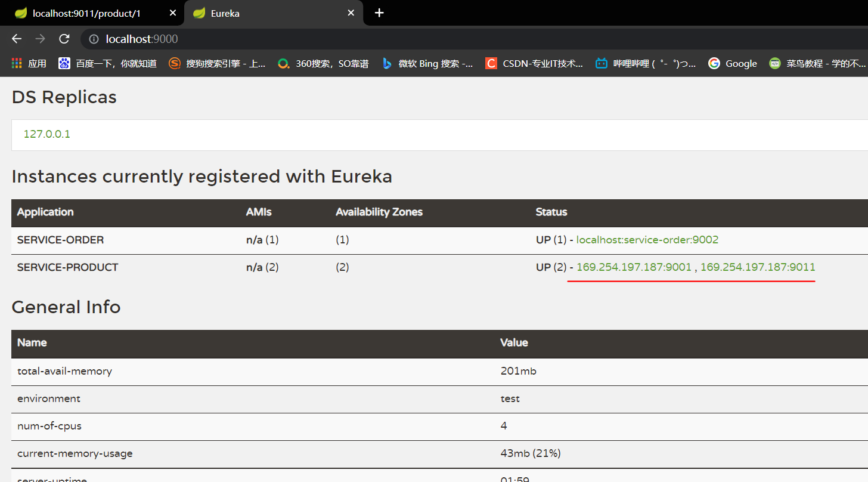The height and width of the screenshot is (482, 868).
Task: Click the 43mb (21%) usage value
Action: pyautogui.click(x=531, y=453)
